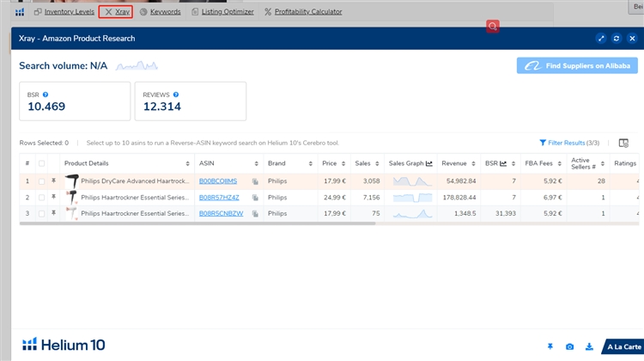644x361 pixels.
Task: Sort the table by the Brand column
Action: click(x=288, y=163)
